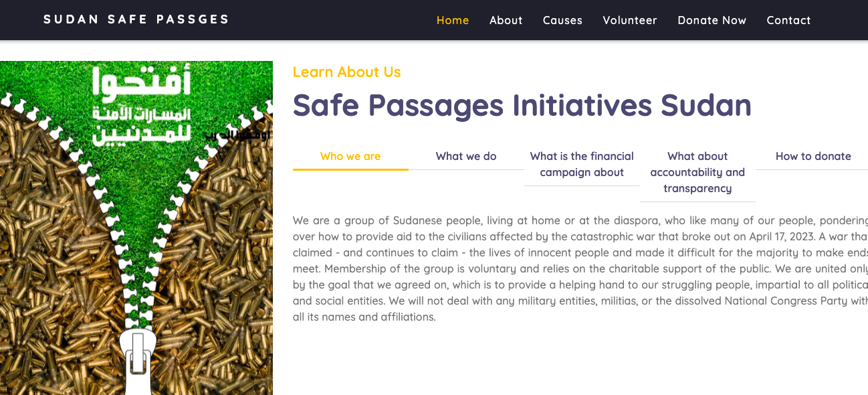The image size is (868, 395).
Task: Go to the About page
Action: point(506,20)
